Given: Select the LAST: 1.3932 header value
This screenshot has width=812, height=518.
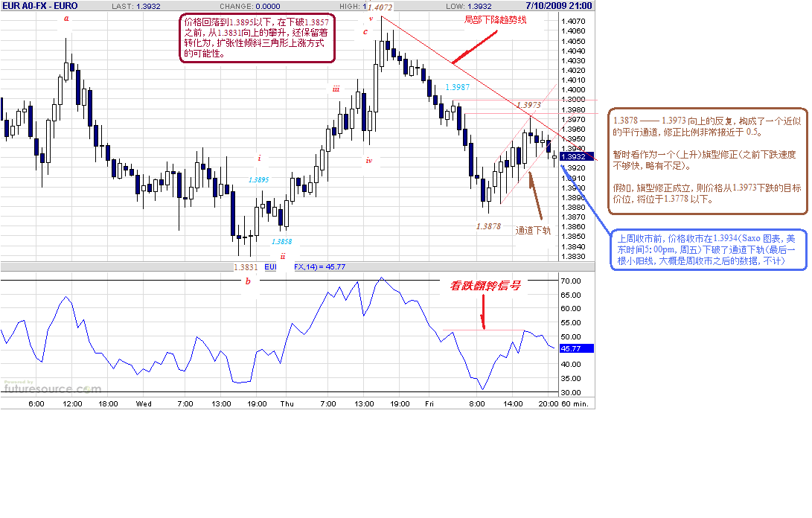Looking at the screenshot, I should (x=136, y=6).
